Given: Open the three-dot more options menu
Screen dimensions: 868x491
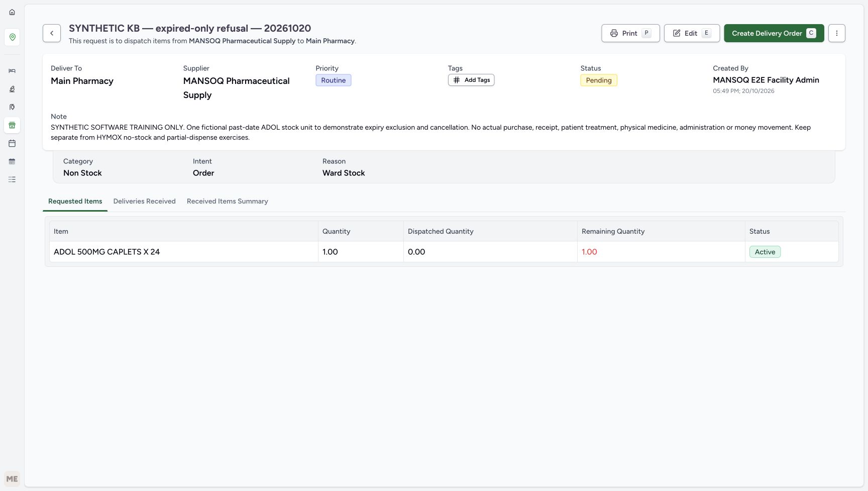Looking at the screenshot, I should (836, 33).
